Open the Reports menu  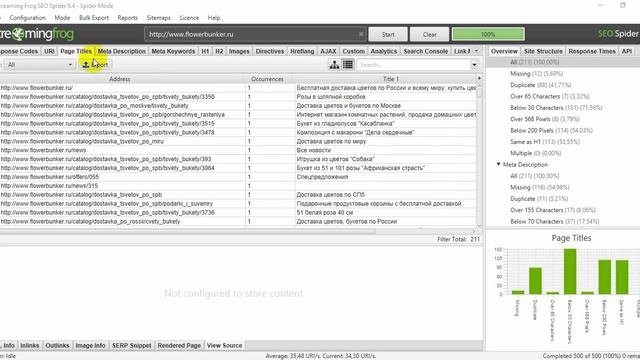point(127,18)
